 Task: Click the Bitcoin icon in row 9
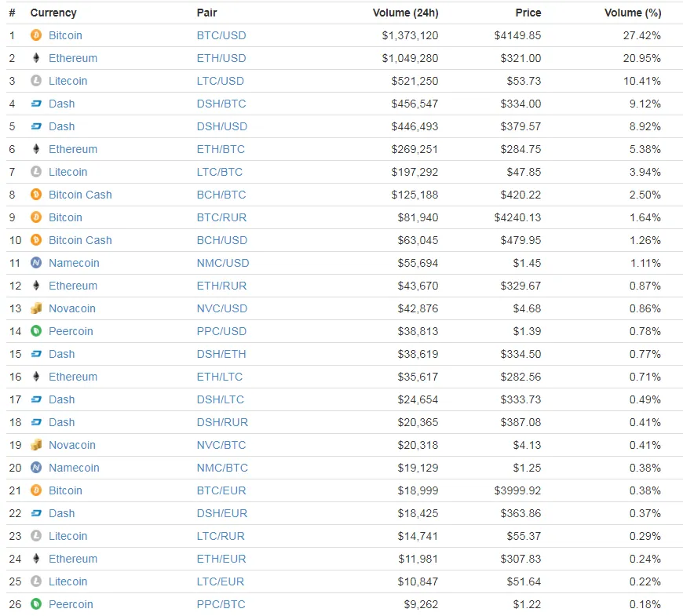(x=36, y=217)
